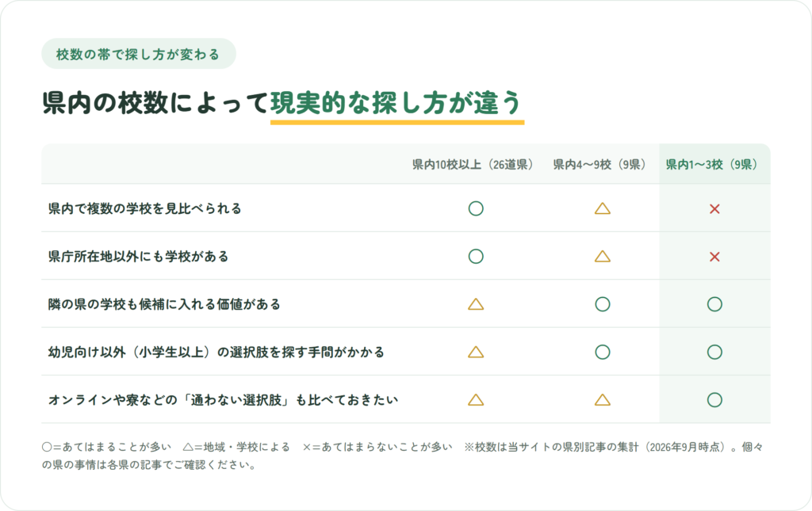
Task: Click circle for オンラインや寮 row under 県内1〜3校
Action: point(714,400)
